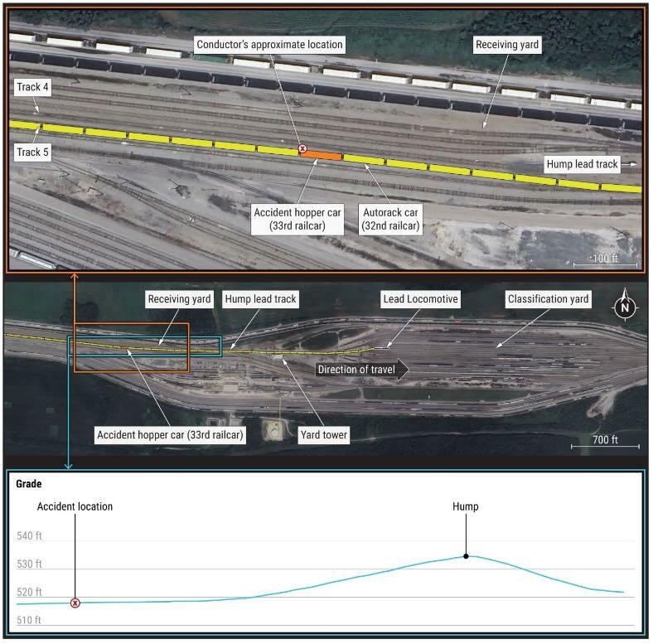Click the black dot at the hump peak
The image size is (653, 644).
[x=466, y=556]
